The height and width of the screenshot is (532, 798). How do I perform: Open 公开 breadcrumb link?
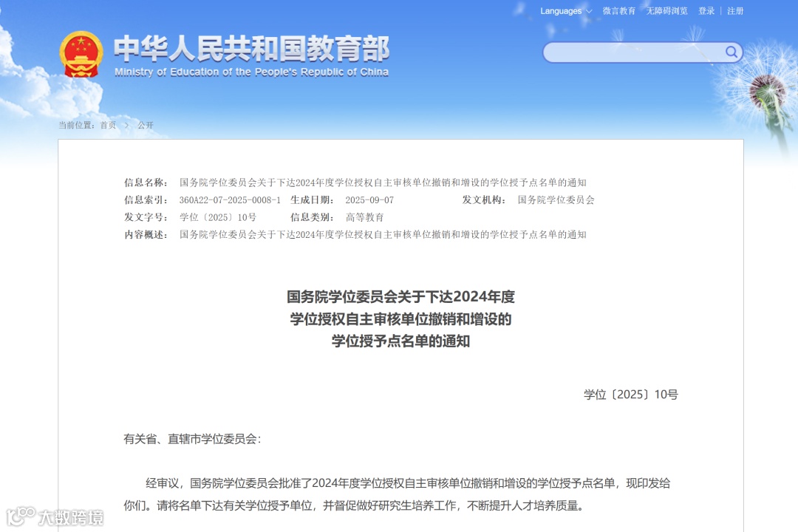(x=146, y=125)
